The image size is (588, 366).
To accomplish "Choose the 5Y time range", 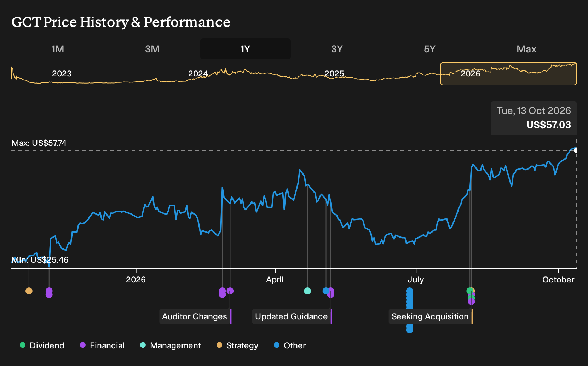I will click(x=430, y=49).
